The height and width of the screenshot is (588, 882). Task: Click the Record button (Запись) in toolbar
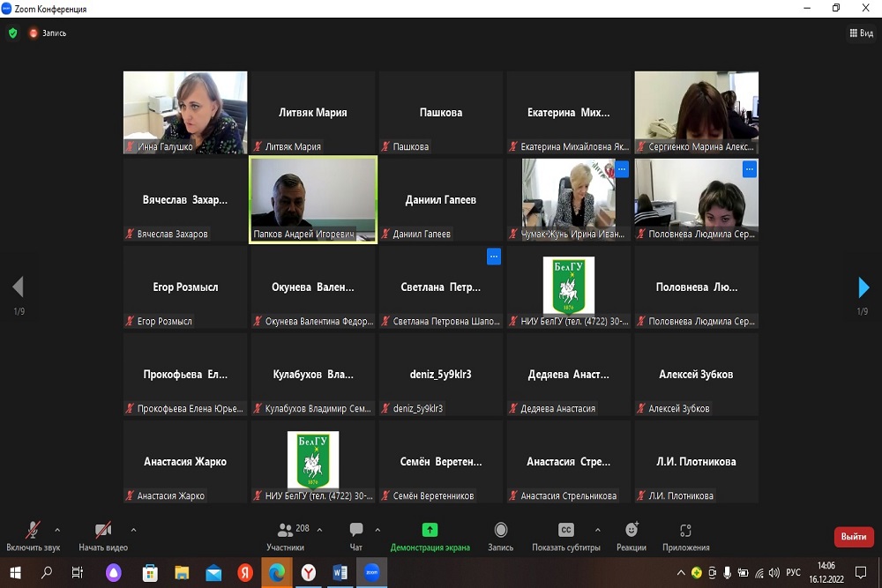tap(500, 535)
